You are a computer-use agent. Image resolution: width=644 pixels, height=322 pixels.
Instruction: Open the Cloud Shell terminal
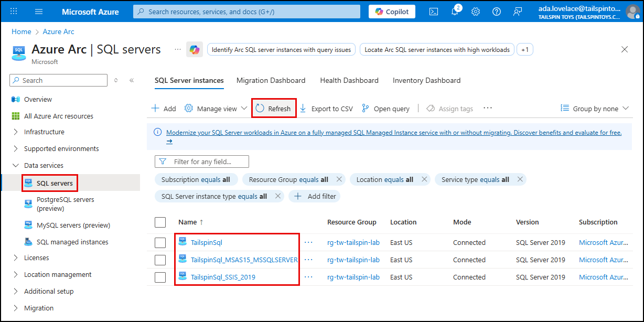(x=434, y=11)
